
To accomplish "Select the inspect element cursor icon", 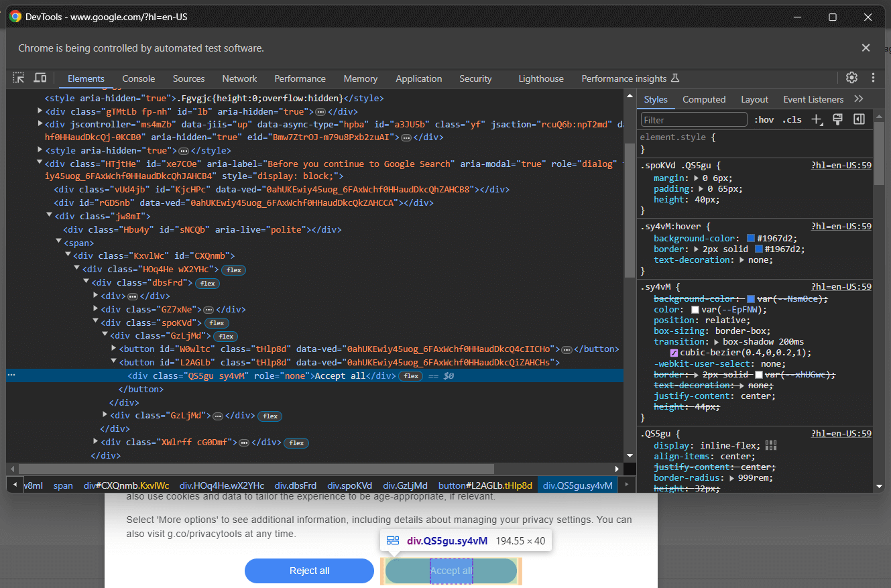I will tap(18, 78).
